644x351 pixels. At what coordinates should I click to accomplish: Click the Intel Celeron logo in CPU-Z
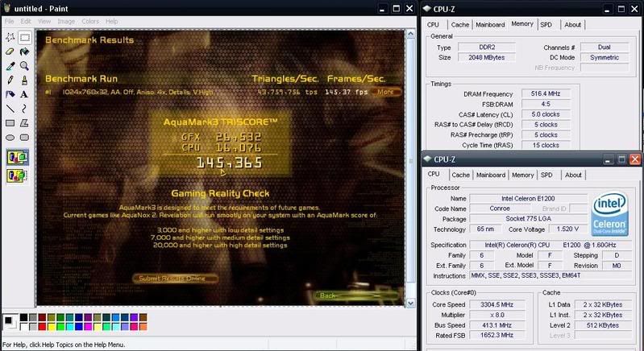pos(609,214)
